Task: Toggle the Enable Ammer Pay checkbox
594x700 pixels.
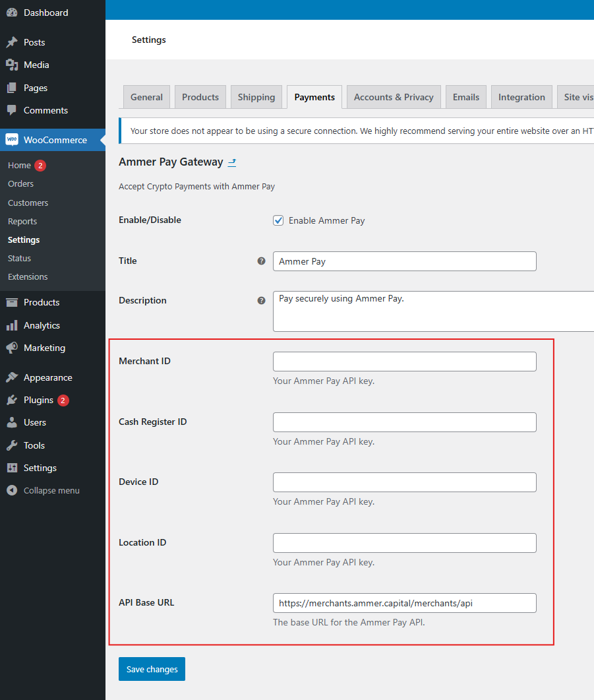Action: coord(278,220)
